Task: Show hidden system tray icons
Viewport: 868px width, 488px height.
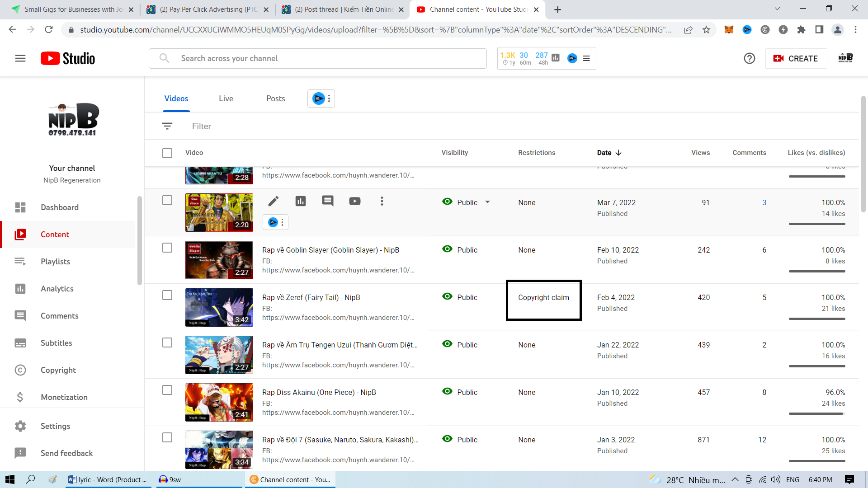Action: pos(735,479)
